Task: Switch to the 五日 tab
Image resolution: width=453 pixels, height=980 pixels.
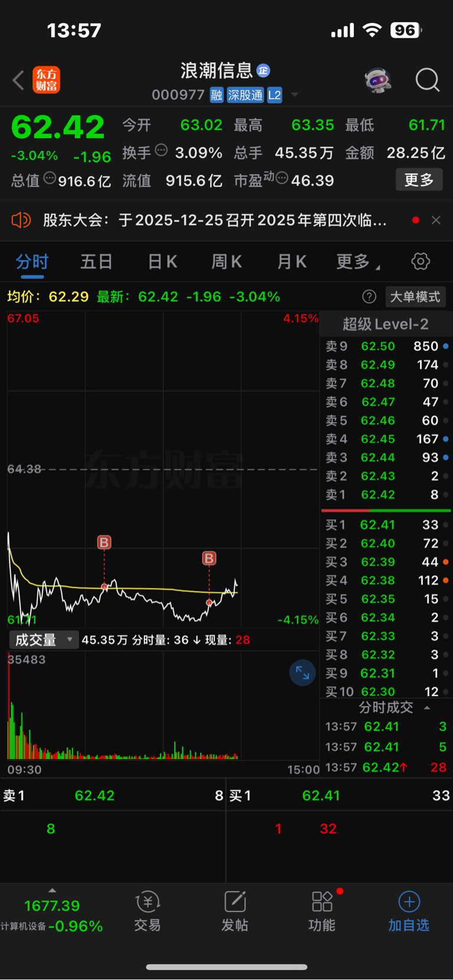Action: tap(96, 262)
